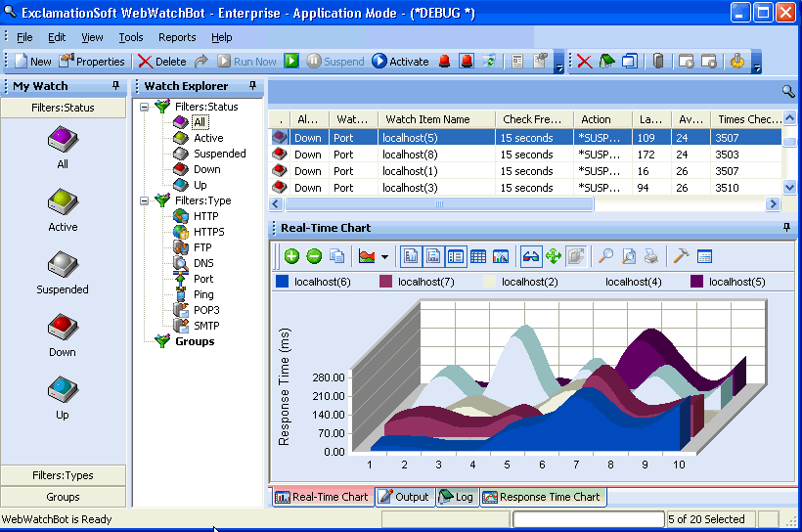Viewport: 802px width, 532px height.
Task: Click the purple localhost(5) legend swatch
Action: coord(696,282)
